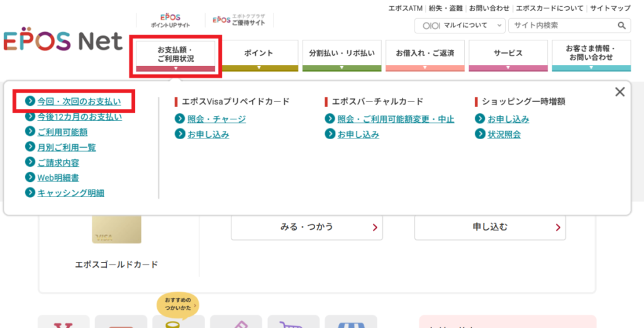
Task: Expand the ポイント menu
Action: click(258, 56)
